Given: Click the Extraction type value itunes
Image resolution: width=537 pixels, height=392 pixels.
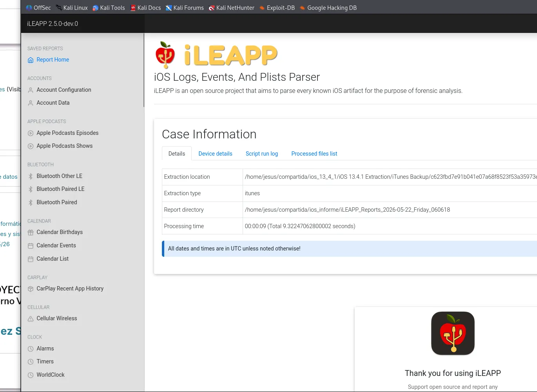Looking at the screenshot, I should [x=252, y=193].
